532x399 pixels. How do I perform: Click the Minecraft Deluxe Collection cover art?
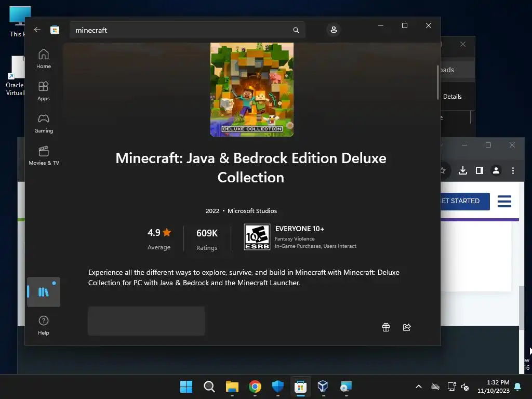252,89
